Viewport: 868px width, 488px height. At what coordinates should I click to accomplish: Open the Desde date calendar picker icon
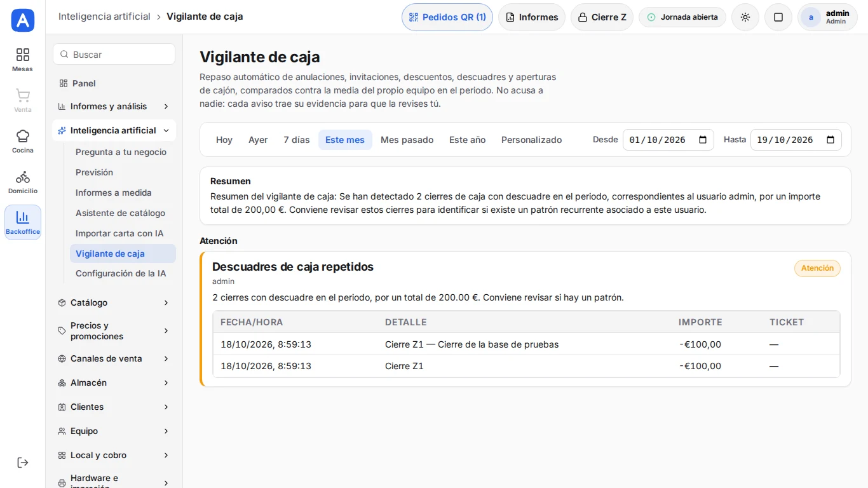703,140
